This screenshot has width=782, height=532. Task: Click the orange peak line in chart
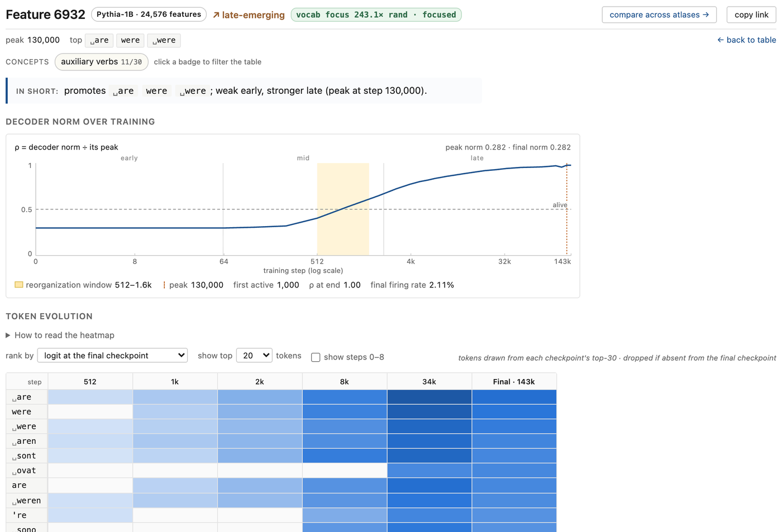566,209
